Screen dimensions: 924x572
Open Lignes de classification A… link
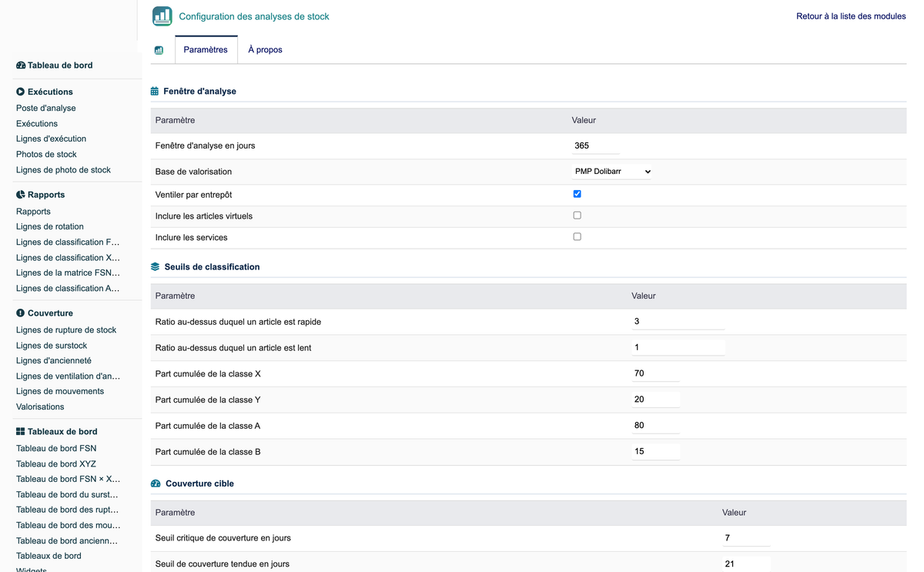[68, 289]
